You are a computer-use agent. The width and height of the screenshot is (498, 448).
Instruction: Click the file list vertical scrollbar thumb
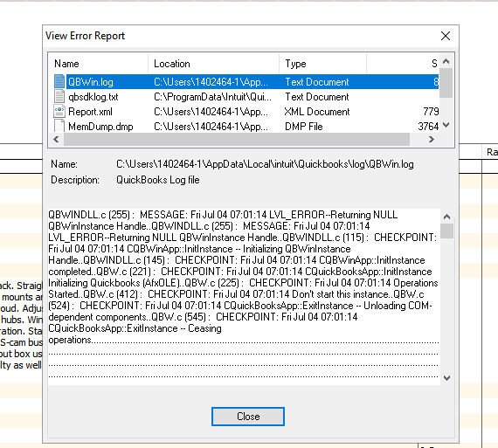(446, 83)
